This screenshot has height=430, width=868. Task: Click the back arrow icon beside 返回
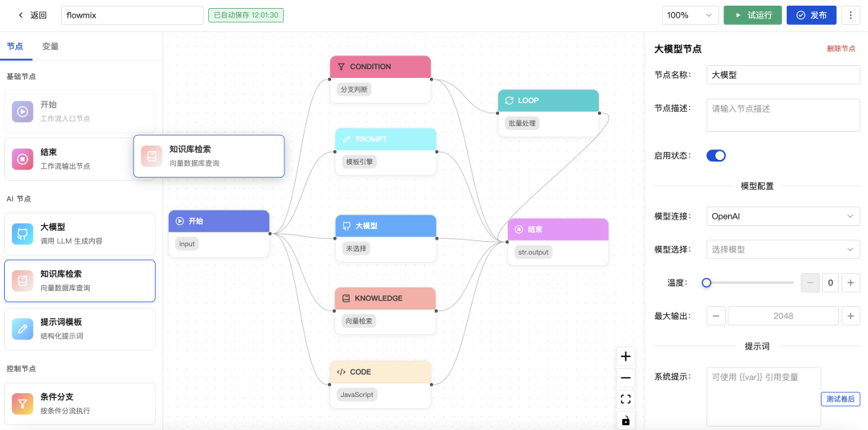(x=21, y=15)
